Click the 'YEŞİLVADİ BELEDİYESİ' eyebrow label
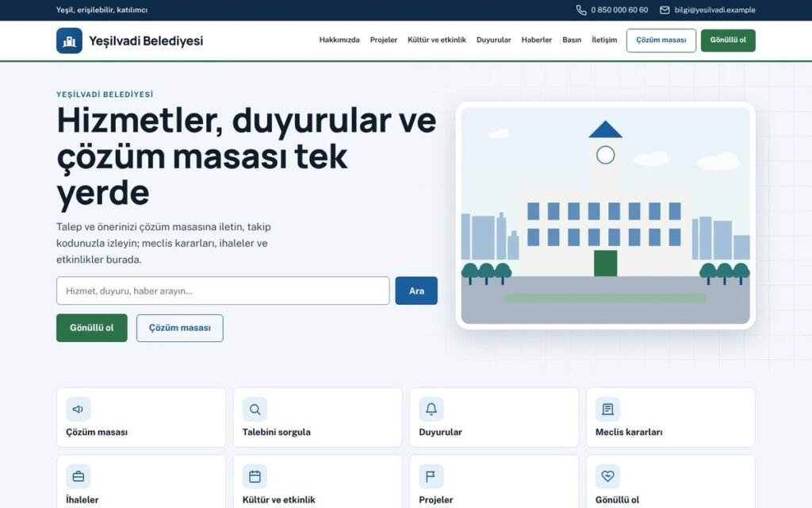 [105, 94]
